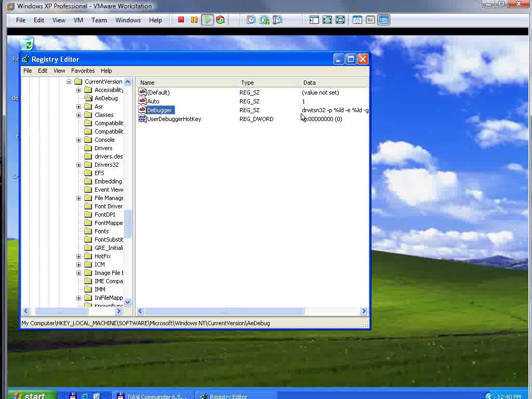The image size is (532, 399).
Task: Enter VMware full screen mode icon
Action: [x=340, y=20]
